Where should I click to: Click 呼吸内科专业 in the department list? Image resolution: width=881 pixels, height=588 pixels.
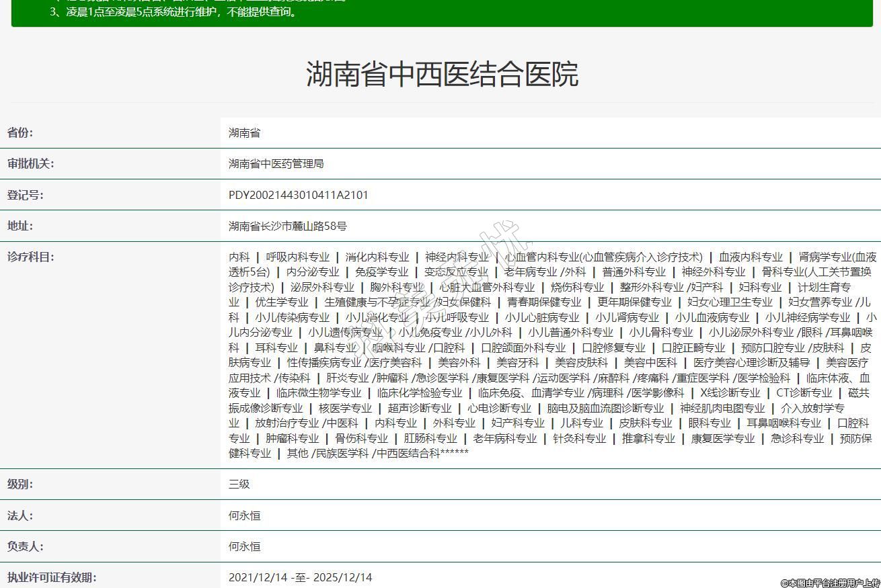[x=297, y=257]
